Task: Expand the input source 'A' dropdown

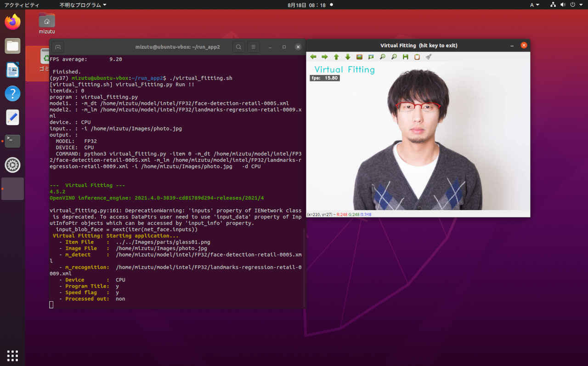Action: (534, 5)
